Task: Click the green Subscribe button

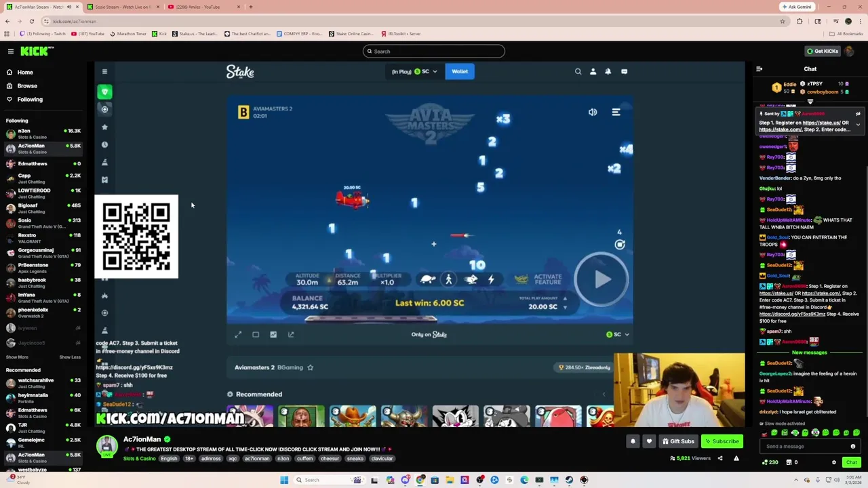Action: (722, 441)
